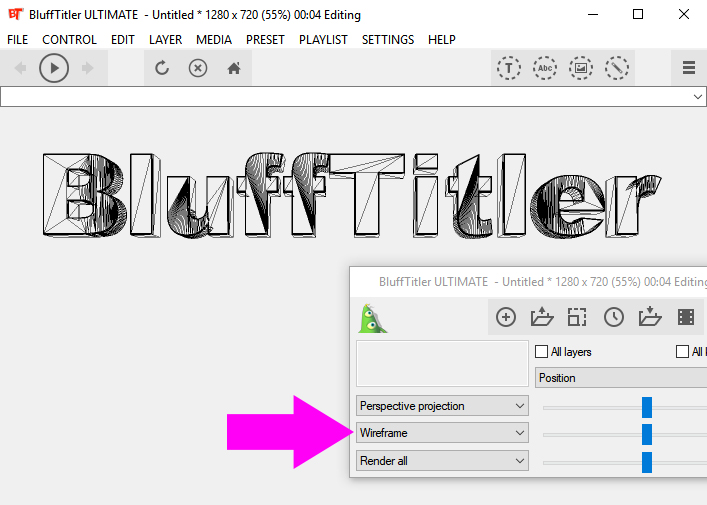
Task: Open the CONTROL menu
Action: point(69,40)
